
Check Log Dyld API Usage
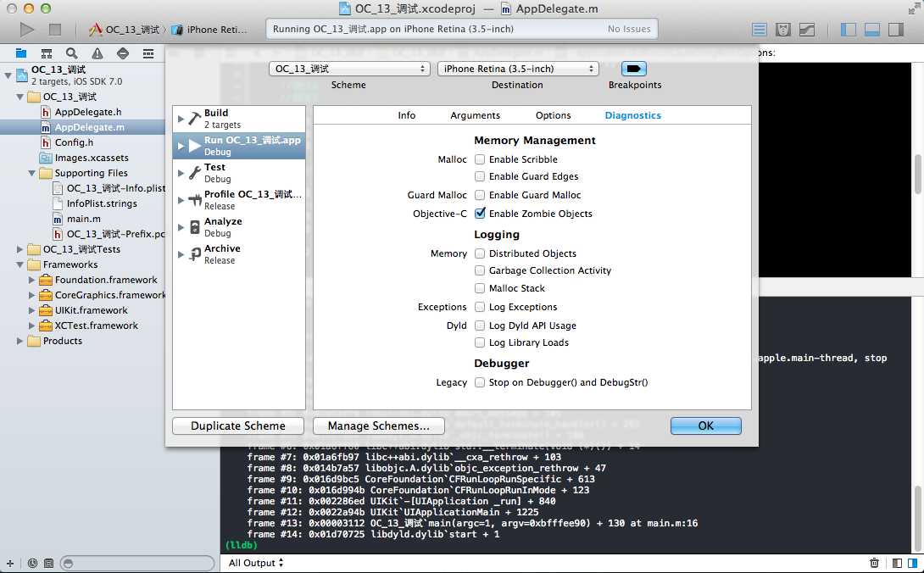(480, 325)
